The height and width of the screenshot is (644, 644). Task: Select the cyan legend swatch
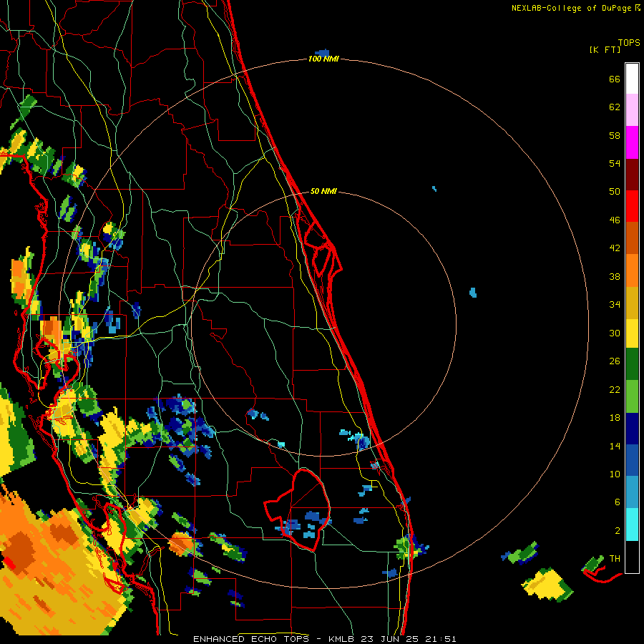pos(632,525)
